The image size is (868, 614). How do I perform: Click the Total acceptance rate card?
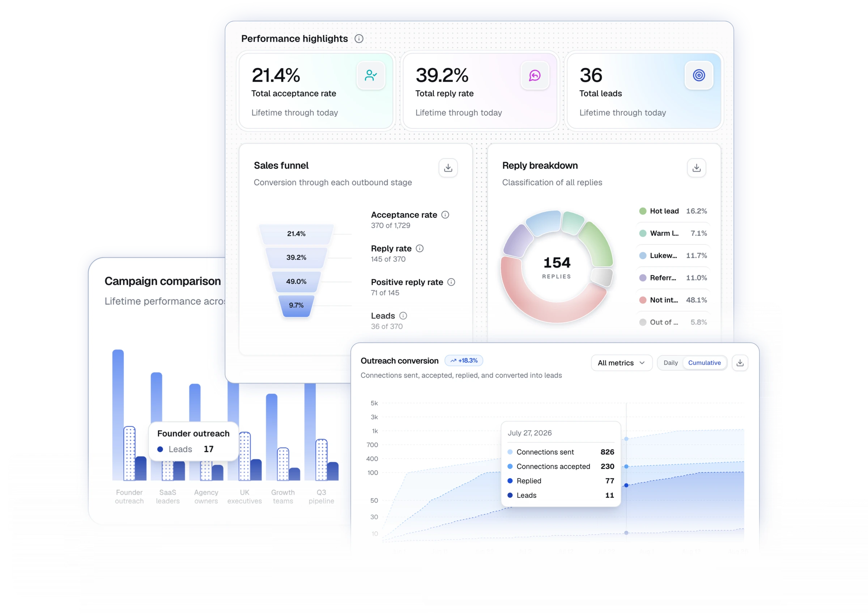[316, 91]
